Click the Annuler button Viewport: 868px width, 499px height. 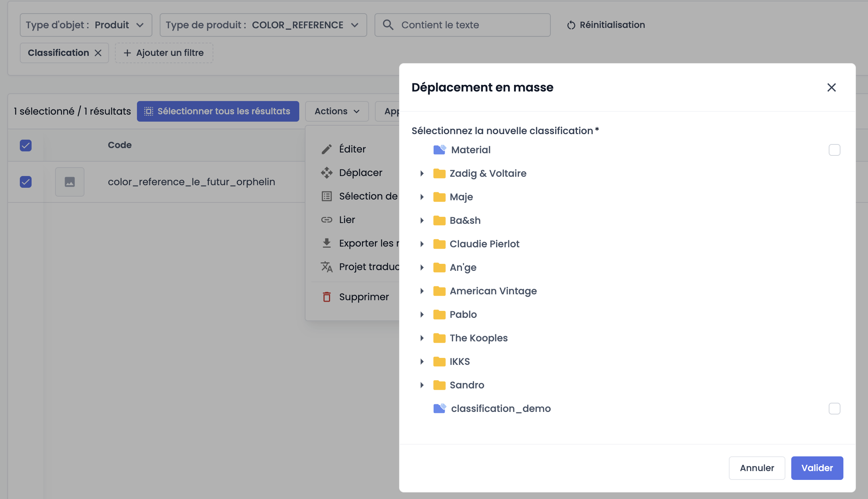(756, 468)
